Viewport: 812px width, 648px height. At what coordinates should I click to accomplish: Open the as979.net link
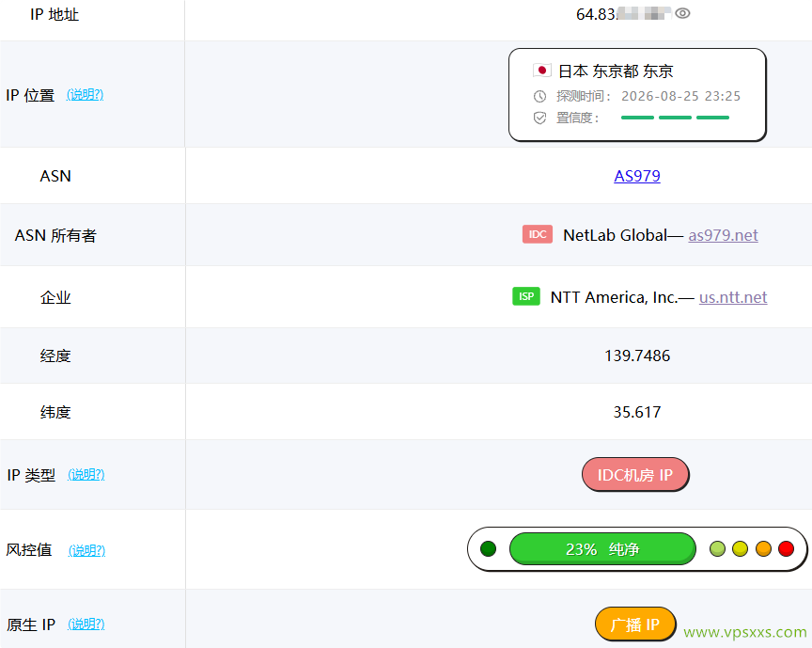click(x=723, y=235)
